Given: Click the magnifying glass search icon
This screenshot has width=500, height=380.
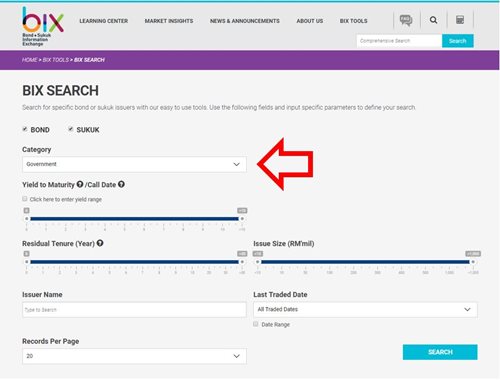Looking at the screenshot, I should [433, 20].
